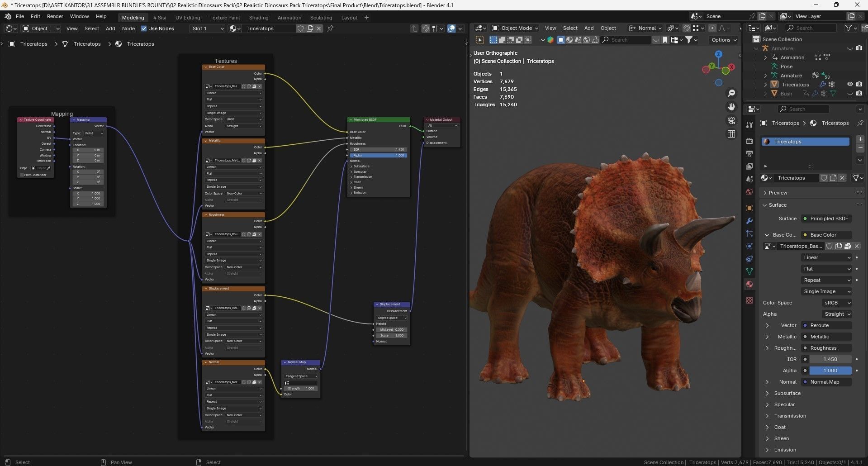Pin the node editor material
This screenshot has width=868, height=466.
(x=330, y=29)
